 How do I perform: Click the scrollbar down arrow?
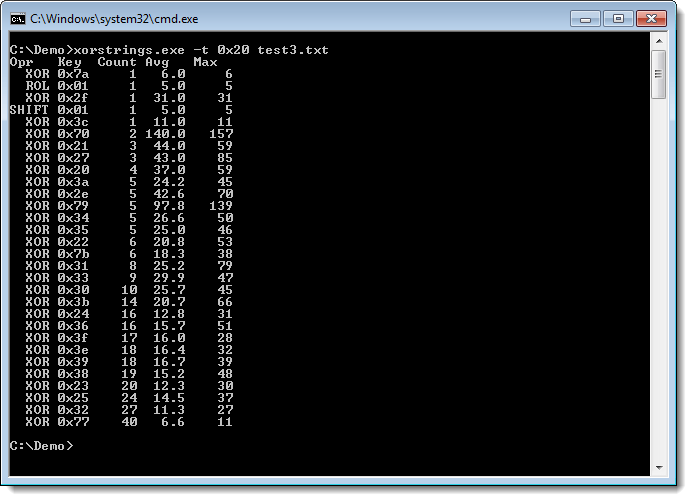659,467
